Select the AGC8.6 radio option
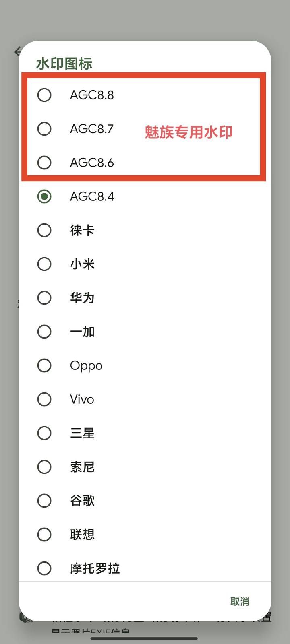This screenshot has width=290, height=644. [44, 163]
